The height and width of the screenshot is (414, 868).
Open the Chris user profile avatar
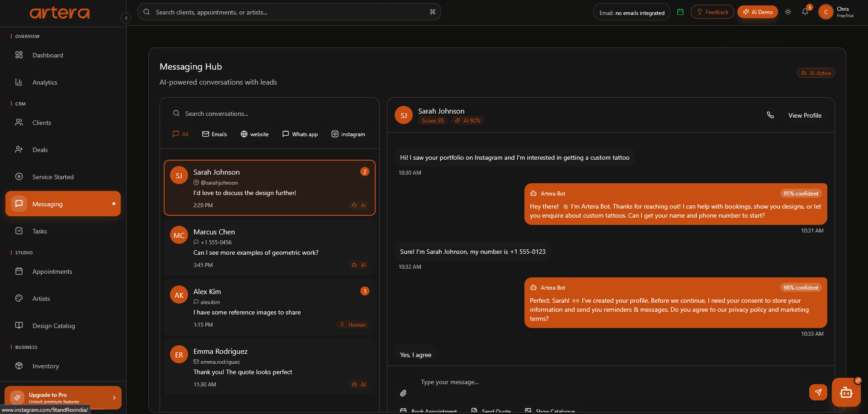click(x=826, y=12)
